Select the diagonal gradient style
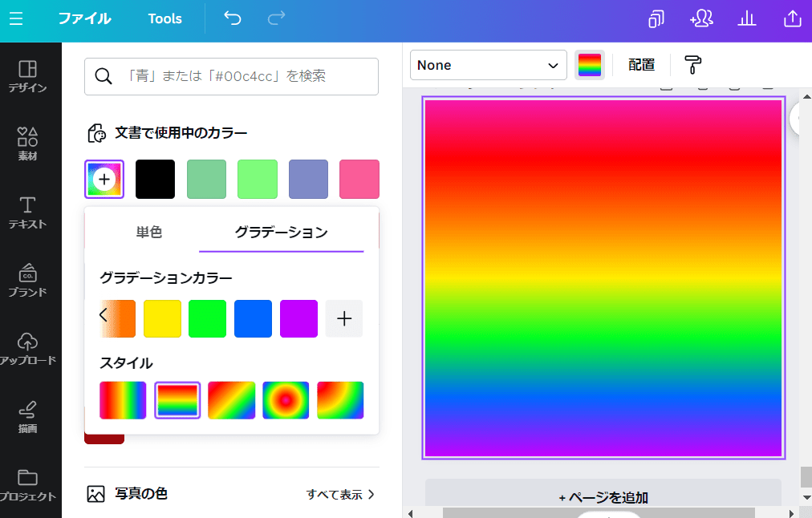This screenshot has width=812, height=518. tap(231, 400)
